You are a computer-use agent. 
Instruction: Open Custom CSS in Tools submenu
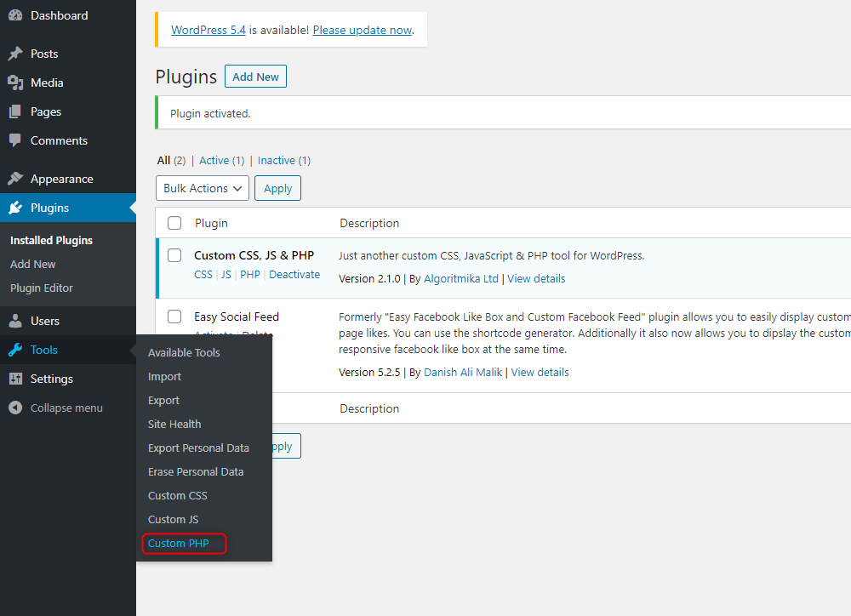coord(178,495)
